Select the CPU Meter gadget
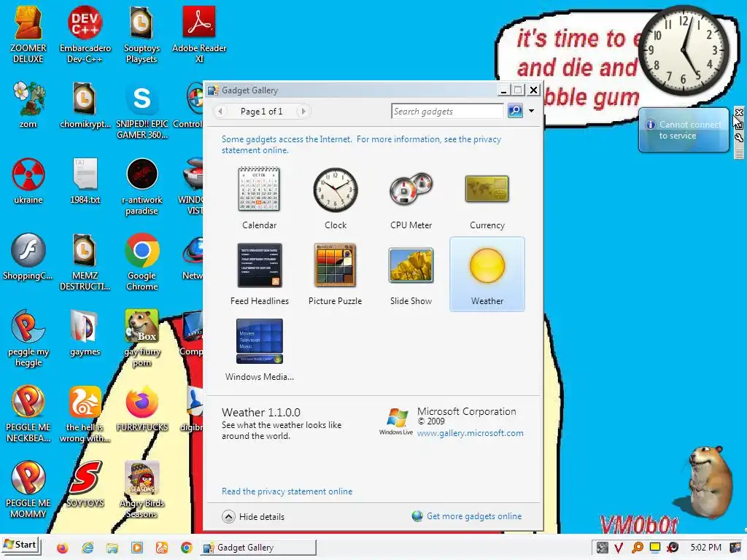This screenshot has width=747, height=560. coord(411,198)
